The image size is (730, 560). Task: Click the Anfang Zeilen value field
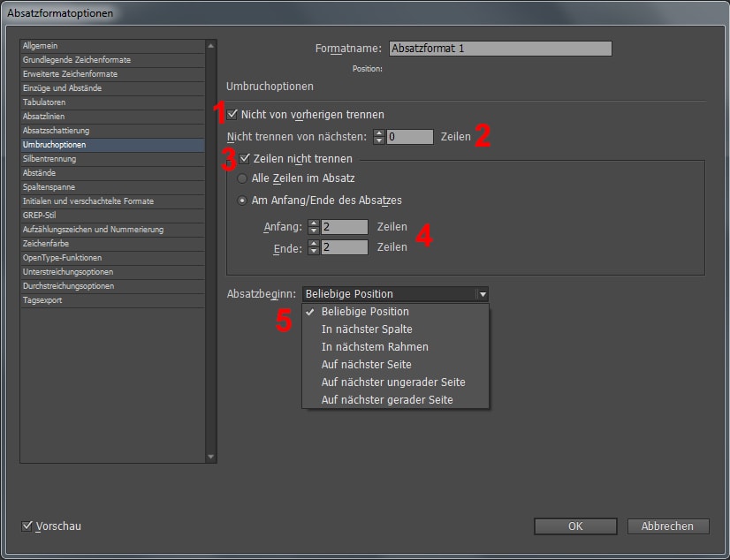tap(345, 227)
